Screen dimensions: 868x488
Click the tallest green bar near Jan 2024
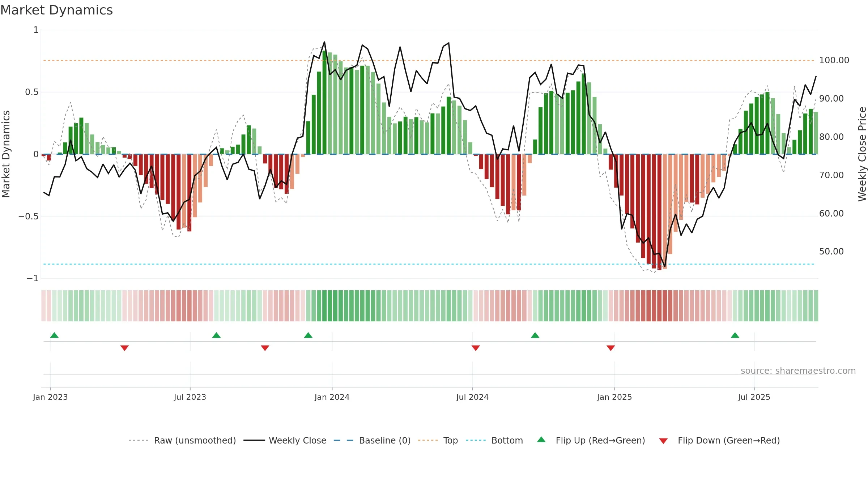324,102
